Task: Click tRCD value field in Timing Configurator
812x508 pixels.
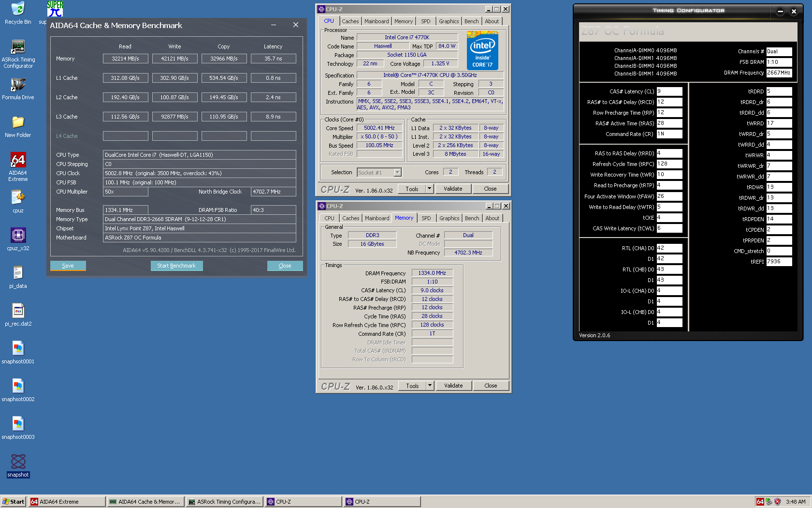Action: 669,102
